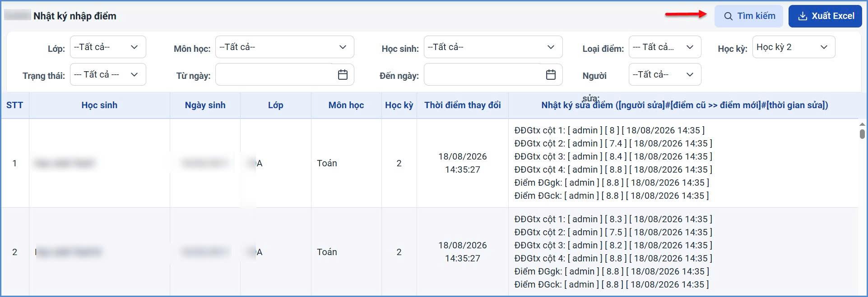Open the Trạng thái dropdown filter
The height and width of the screenshot is (297, 868).
click(108, 74)
